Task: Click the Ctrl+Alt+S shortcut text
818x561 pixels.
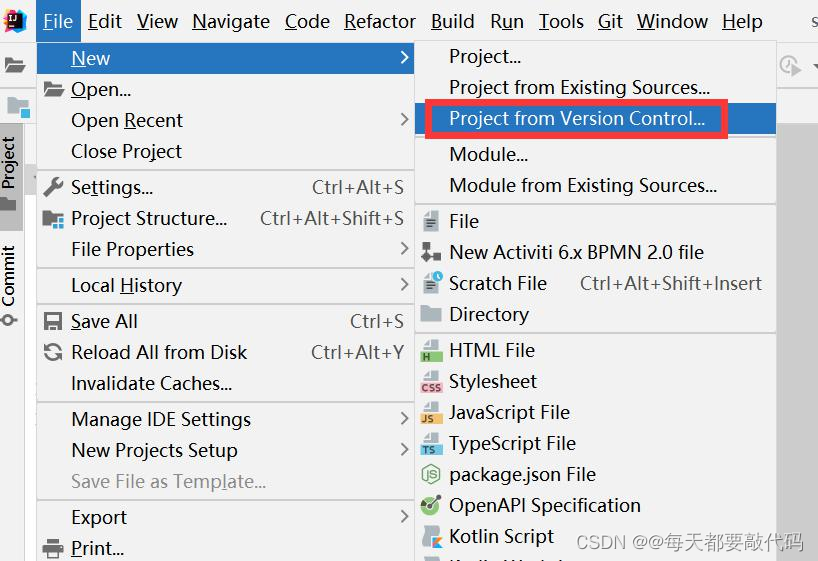Action: click(358, 187)
